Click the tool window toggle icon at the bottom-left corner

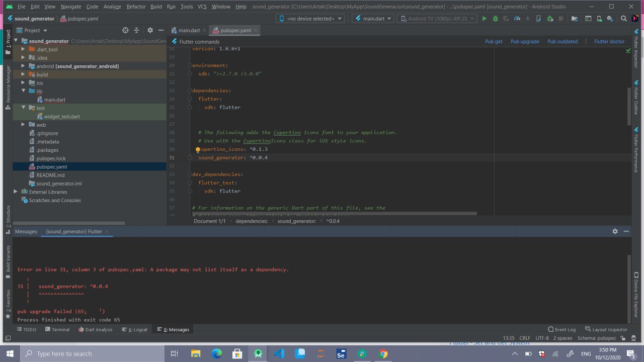coord(8,338)
